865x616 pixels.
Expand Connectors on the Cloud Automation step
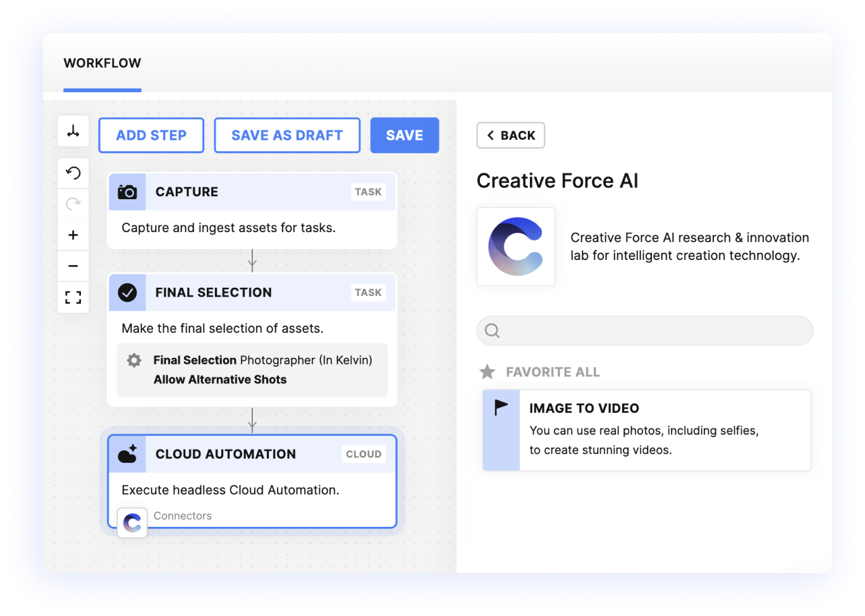click(183, 516)
